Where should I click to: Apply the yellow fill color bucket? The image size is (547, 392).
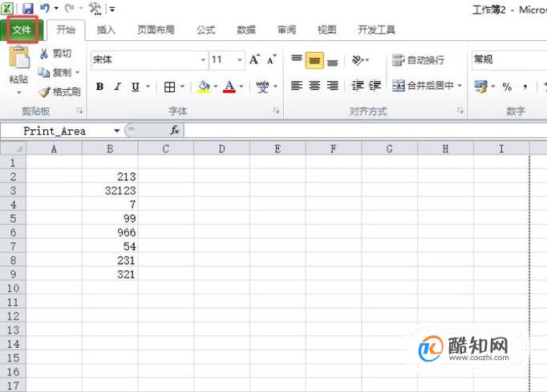coord(204,87)
